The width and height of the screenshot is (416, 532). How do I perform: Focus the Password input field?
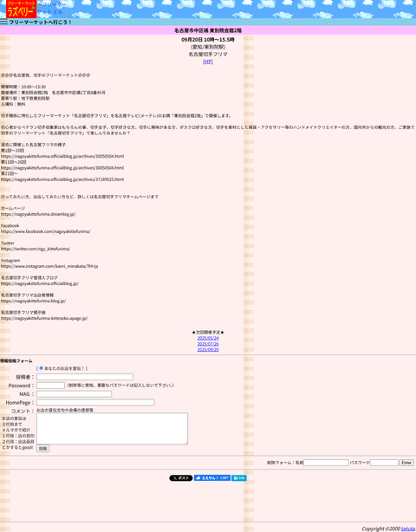tap(50, 385)
